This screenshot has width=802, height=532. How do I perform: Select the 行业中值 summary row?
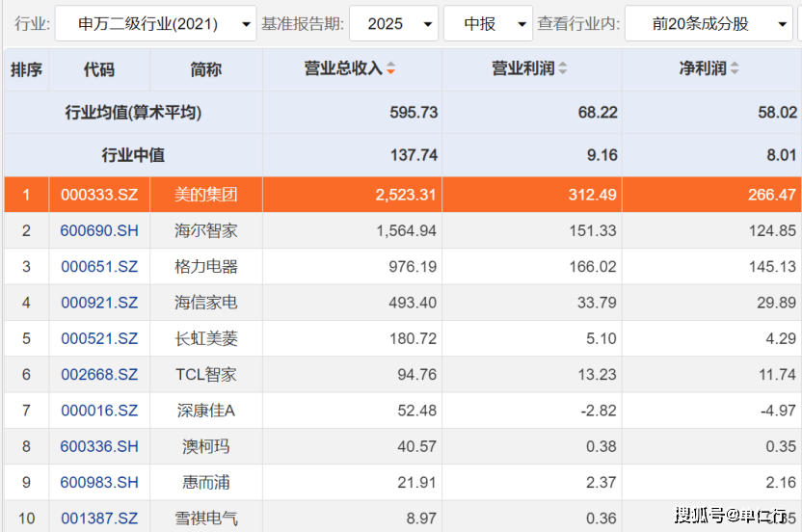[x=133, y=155]
